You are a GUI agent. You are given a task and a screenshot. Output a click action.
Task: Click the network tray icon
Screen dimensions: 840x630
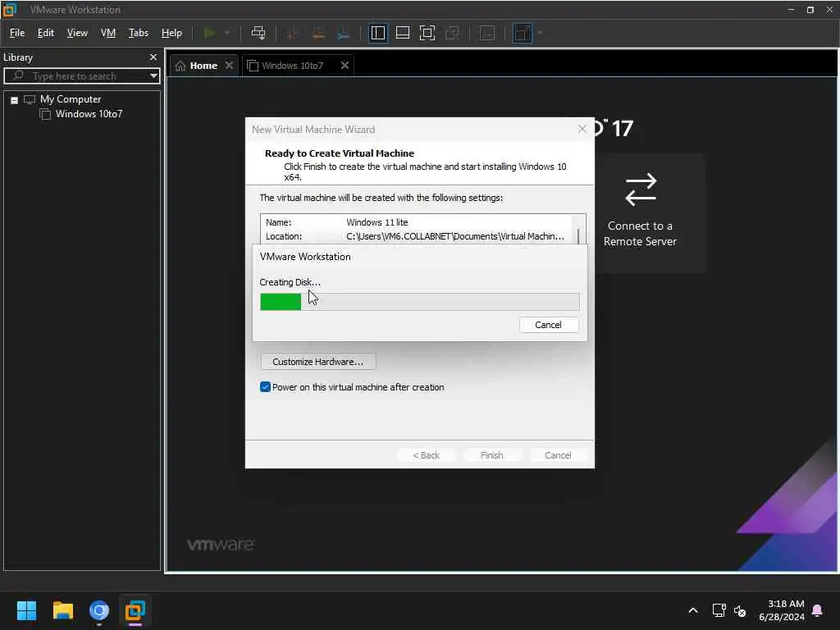tap(719, 610)
